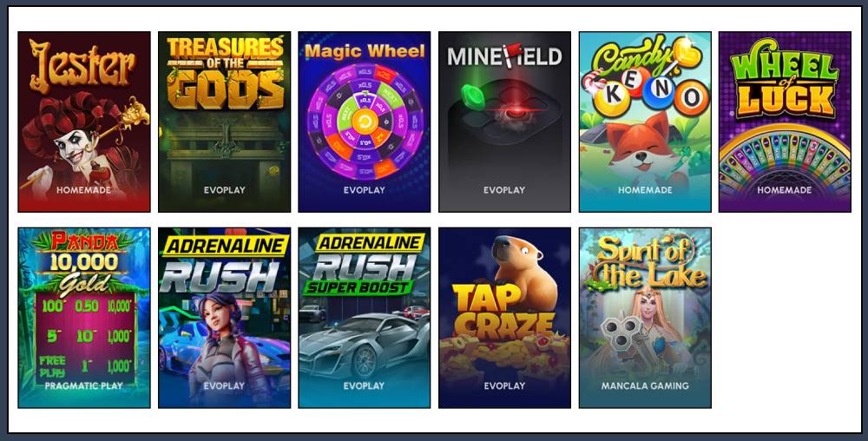The height and width of the screenshot is (441, 868).
Task: Open Adrenaline Rush with the girl character
Action: click(224, 318)
